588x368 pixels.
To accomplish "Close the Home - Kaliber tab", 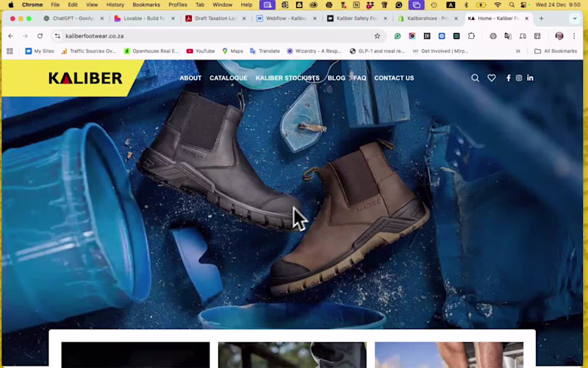I will click(x=526, y=18).
